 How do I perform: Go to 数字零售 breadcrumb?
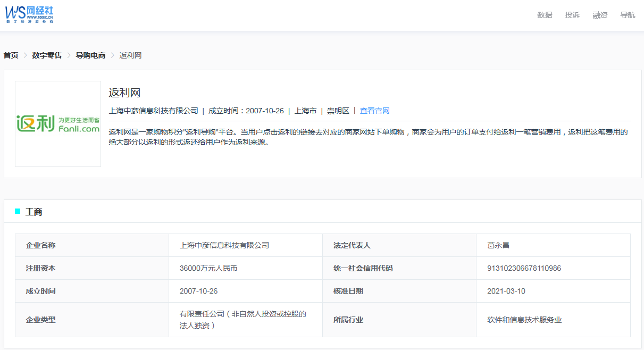click(47, 55)
